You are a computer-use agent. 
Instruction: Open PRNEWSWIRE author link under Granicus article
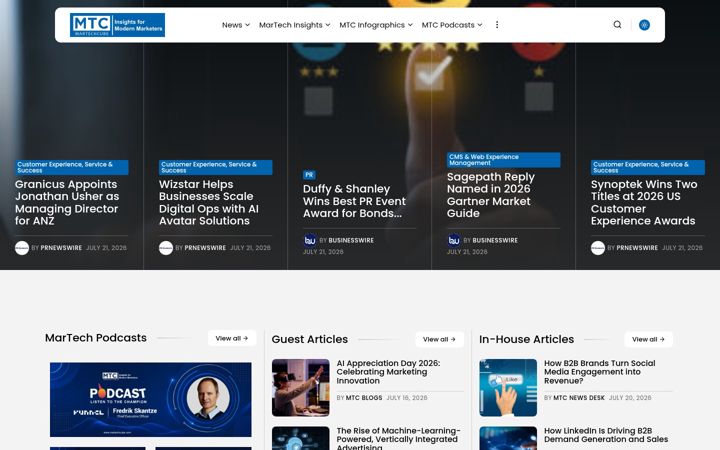61,248
